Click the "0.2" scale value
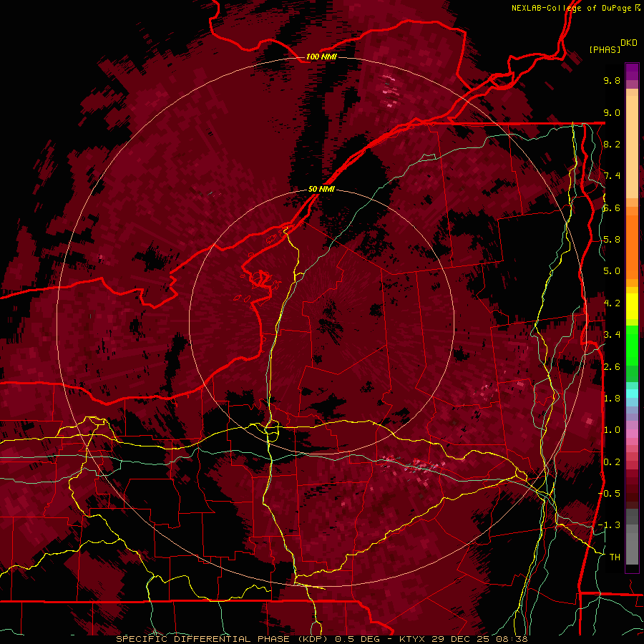Viewport: 644px width, 644px height. click(612, 462)
